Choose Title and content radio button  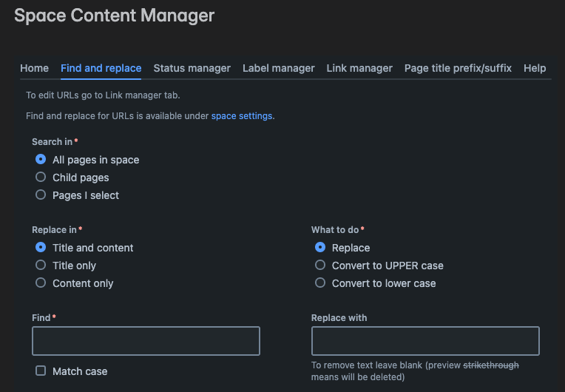point(41,248)
